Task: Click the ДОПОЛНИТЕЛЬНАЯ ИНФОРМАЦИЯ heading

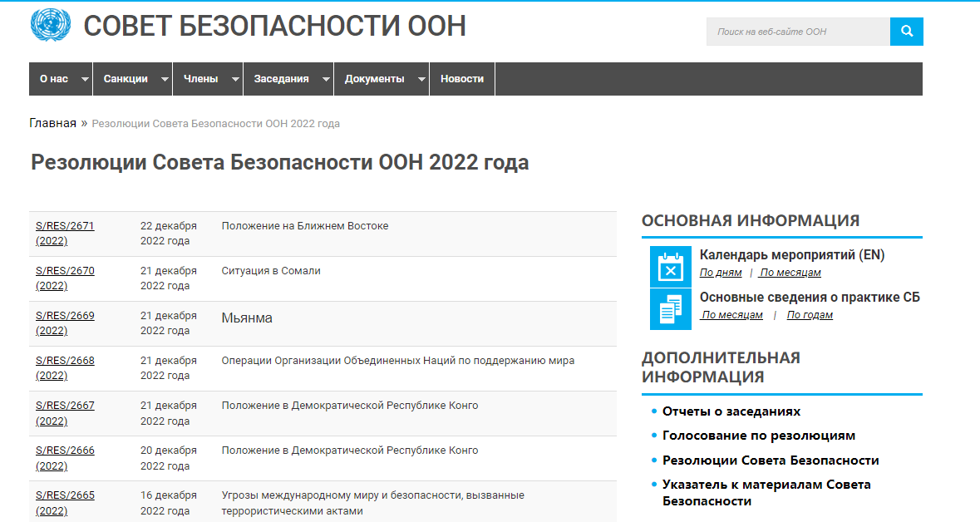Action: (x=721, y=367)
